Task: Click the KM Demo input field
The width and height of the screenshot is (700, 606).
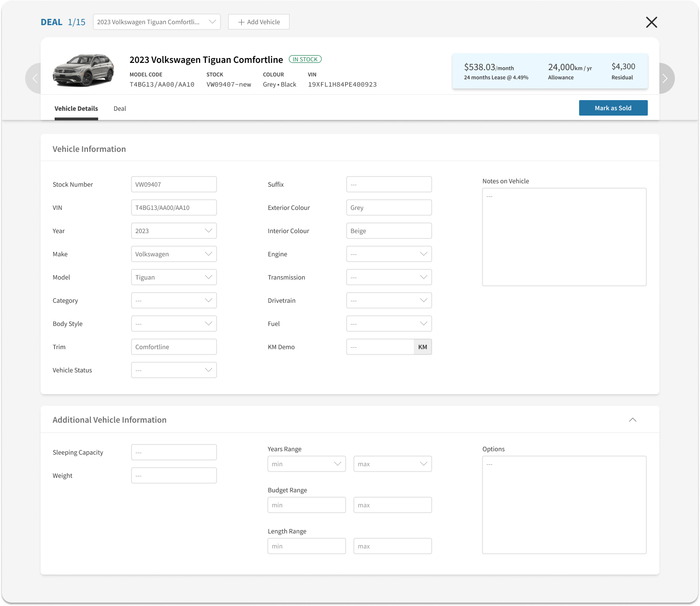Action: click(x=380, y=347)
